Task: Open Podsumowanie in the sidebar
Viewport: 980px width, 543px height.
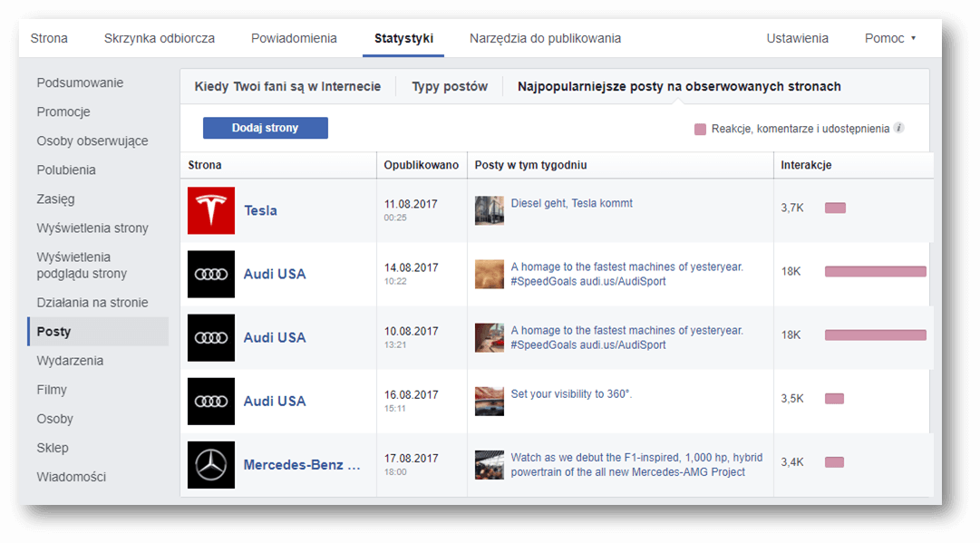Action: (80, 82)
